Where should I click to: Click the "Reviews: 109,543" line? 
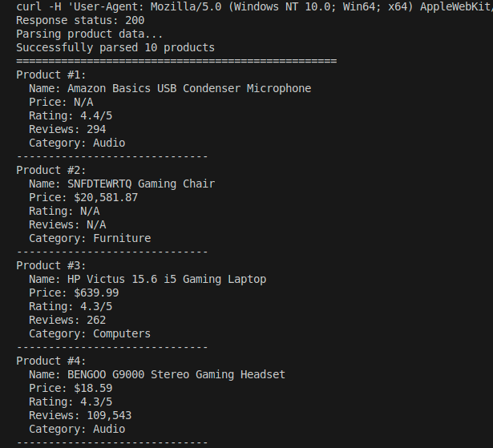tap(80, 415)
